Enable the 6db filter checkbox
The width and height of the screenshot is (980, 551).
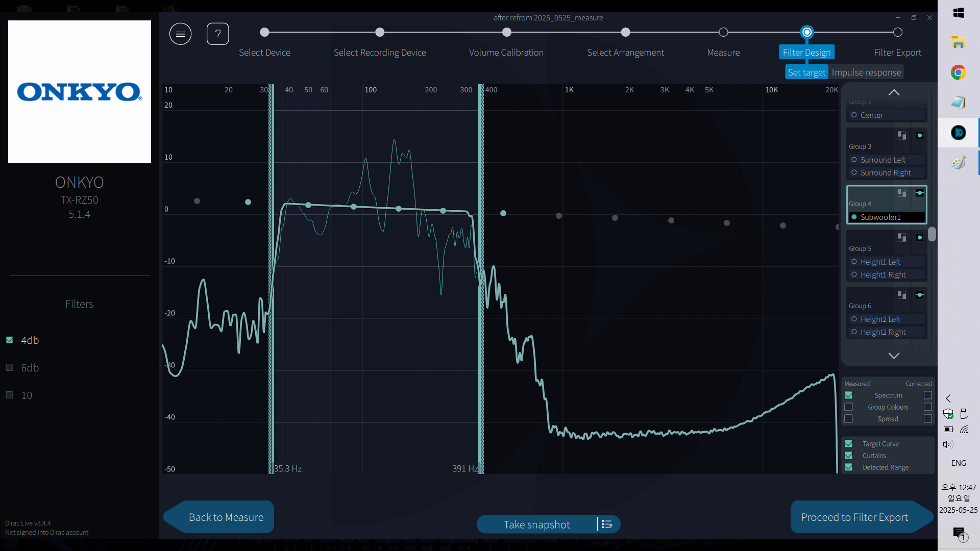[x=9, y=367]
